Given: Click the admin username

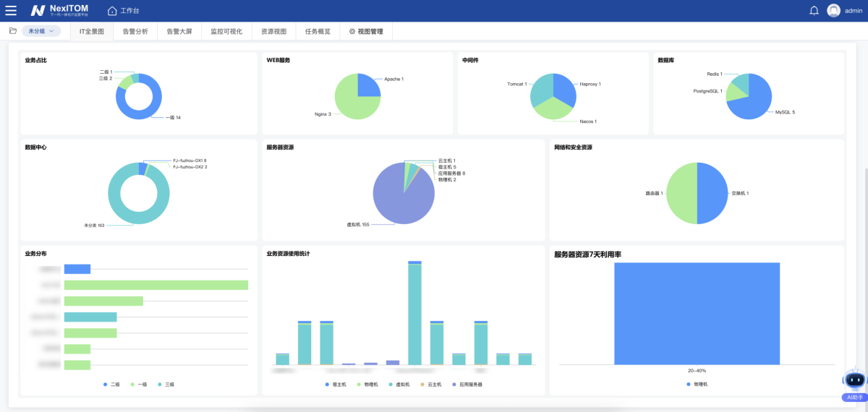Looking at the screenshot, I should tap(854, 11).
